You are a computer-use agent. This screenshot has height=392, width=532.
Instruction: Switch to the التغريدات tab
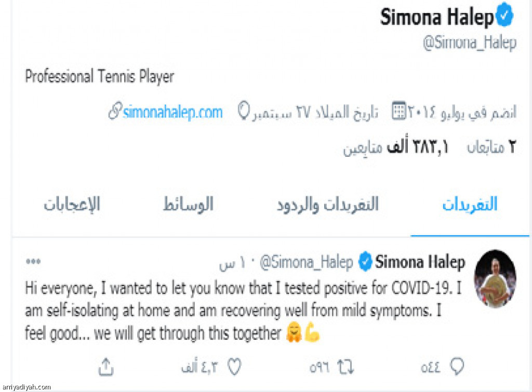(x=470, y=205)
